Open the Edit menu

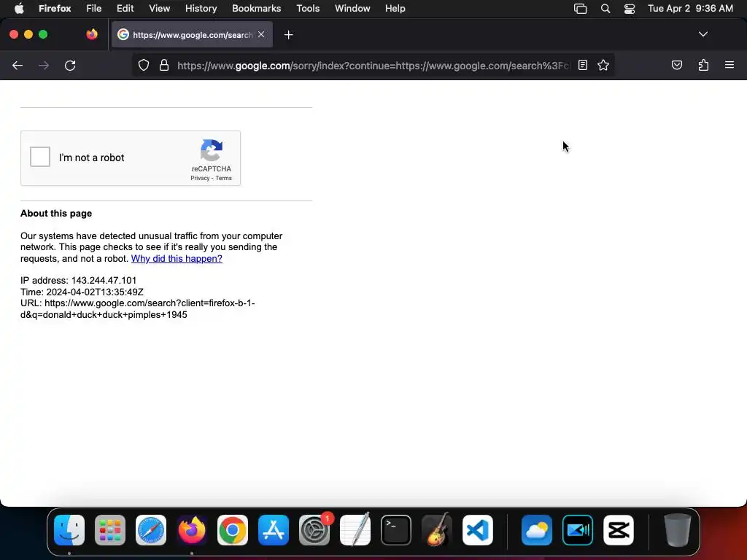[x=125, y=9]
